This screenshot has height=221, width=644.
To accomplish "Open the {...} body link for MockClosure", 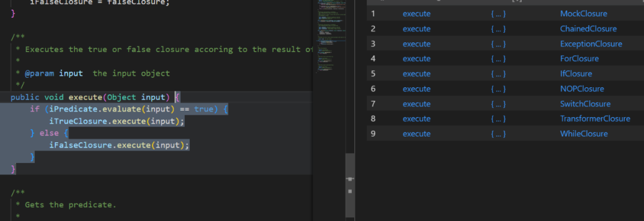I will pyautogui.click(x=498, y=14).
